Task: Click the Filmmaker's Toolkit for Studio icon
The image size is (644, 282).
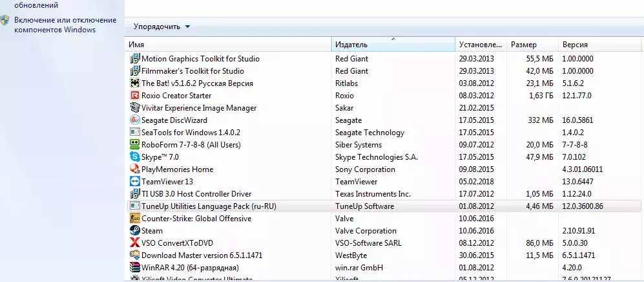Action: (x=135, y=70)
